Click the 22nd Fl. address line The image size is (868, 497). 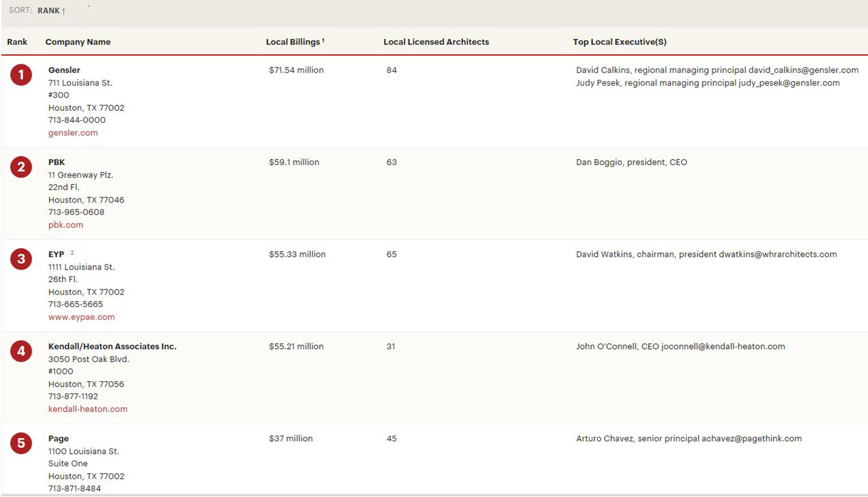click(64, 188)
